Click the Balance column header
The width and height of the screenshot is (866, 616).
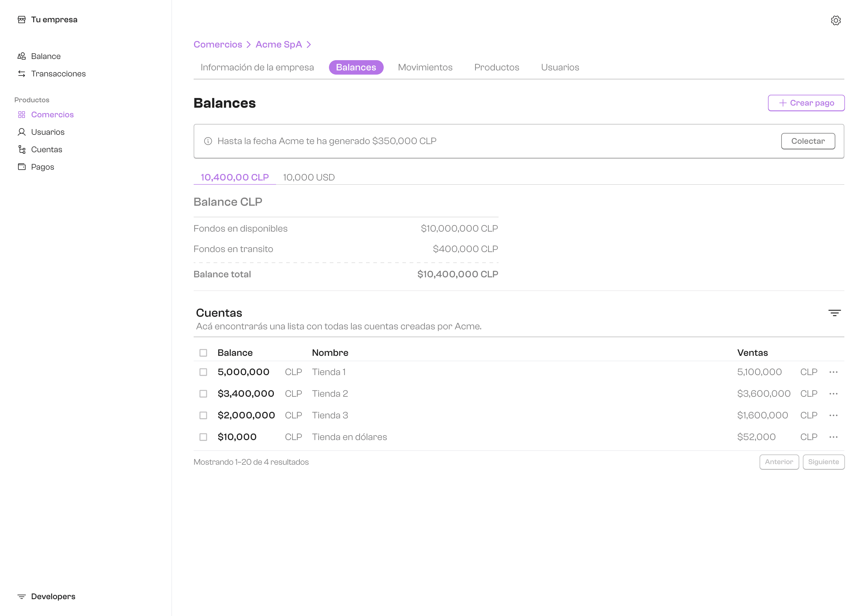(x=235, y=353)
